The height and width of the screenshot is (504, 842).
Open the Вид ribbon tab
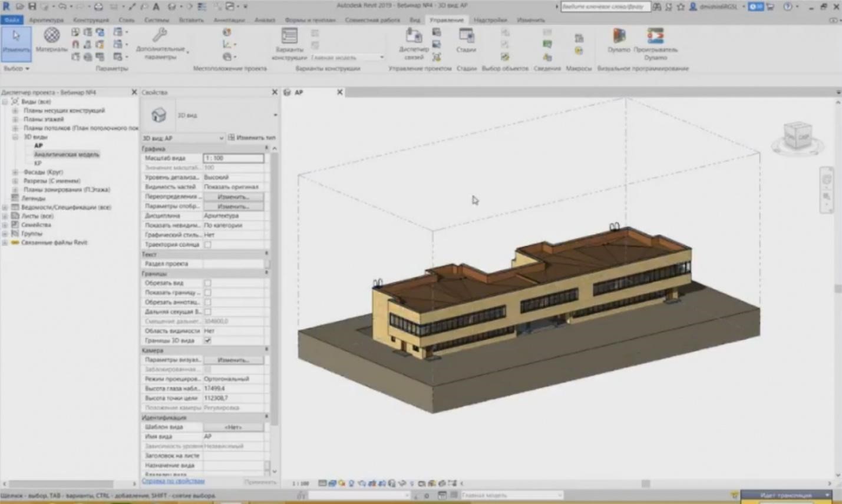coord(414,19)
